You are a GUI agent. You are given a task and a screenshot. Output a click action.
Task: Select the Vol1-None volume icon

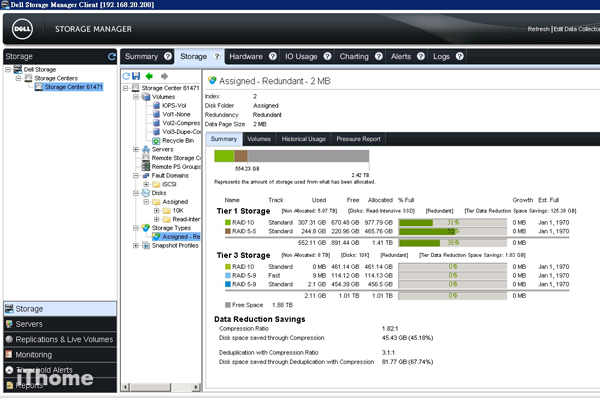coord(156,114)
